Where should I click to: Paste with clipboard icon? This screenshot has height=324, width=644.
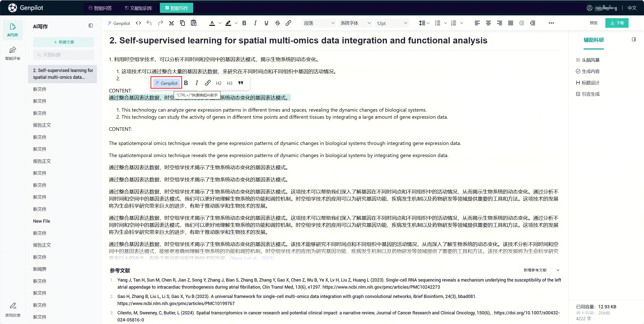pos(193,23)
